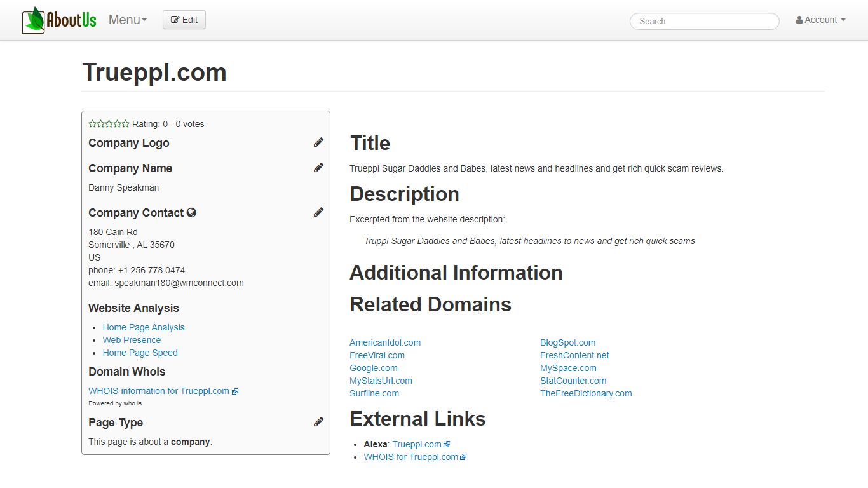
Task: Click the AboutUs leaf logo
Action: (x=59, y=20)
